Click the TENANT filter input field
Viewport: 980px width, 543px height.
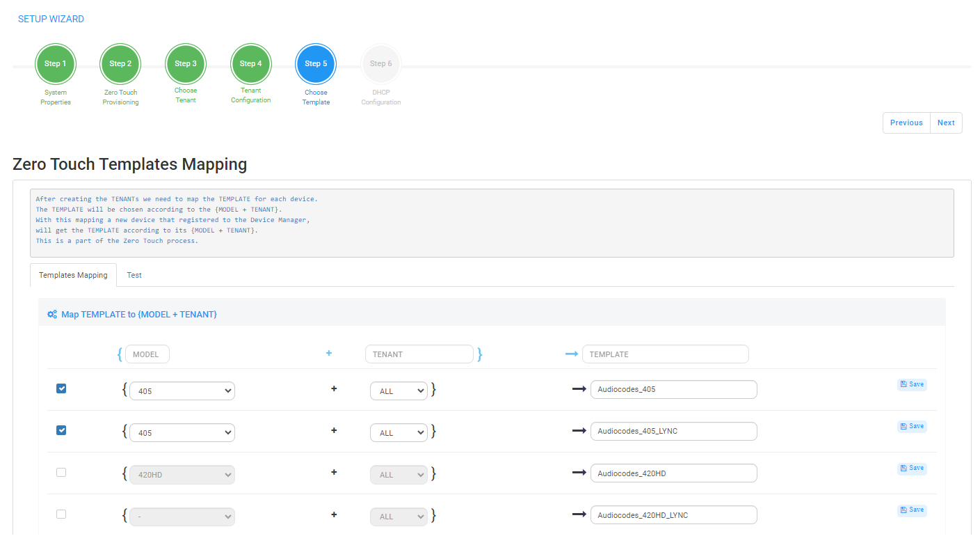click(419, 354)
